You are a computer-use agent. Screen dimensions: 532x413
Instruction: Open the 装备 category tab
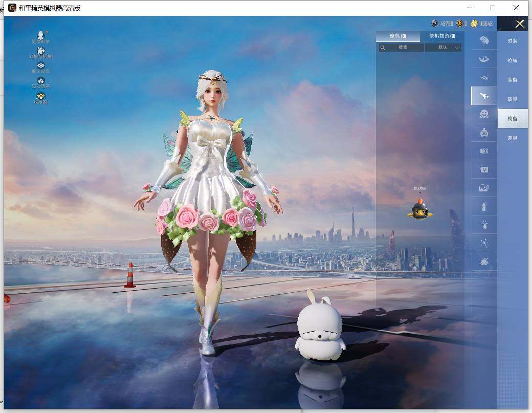tap(513, 79)
